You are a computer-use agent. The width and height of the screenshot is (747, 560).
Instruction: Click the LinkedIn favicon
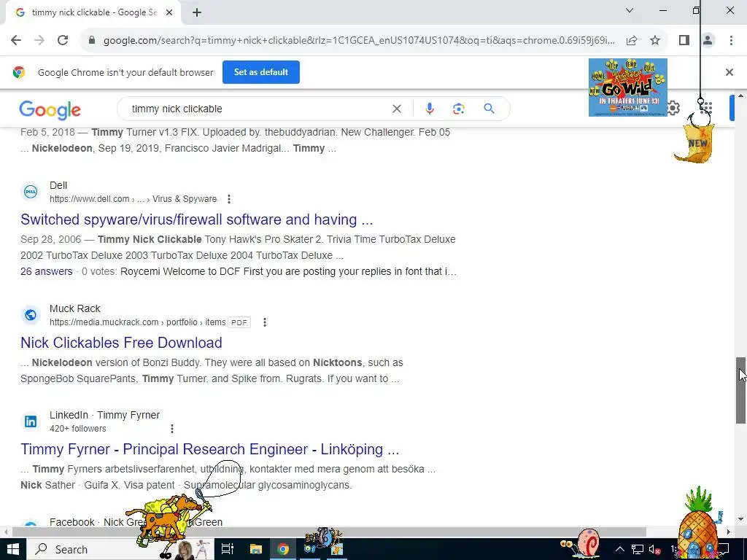(x=31, y=421)
